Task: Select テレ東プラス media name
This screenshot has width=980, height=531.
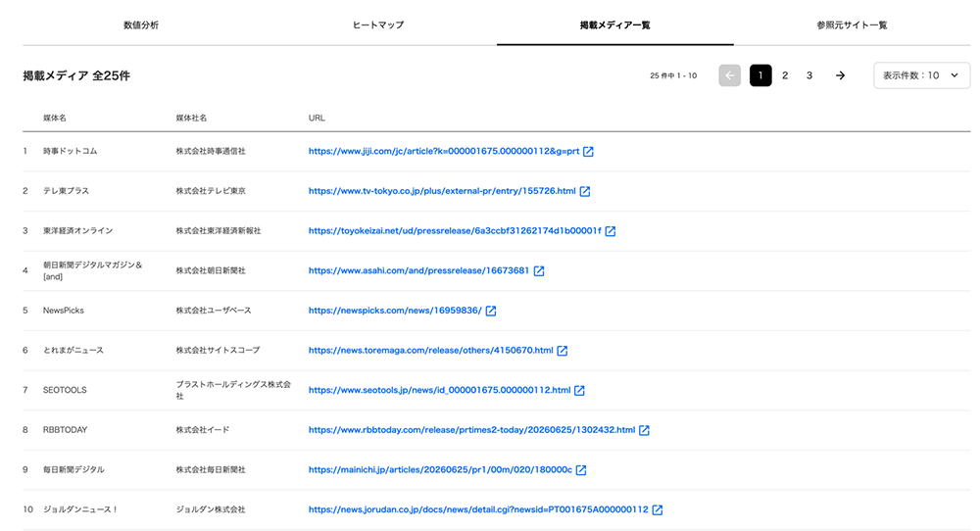Action: pyautogui.click(x=67, y=191)
